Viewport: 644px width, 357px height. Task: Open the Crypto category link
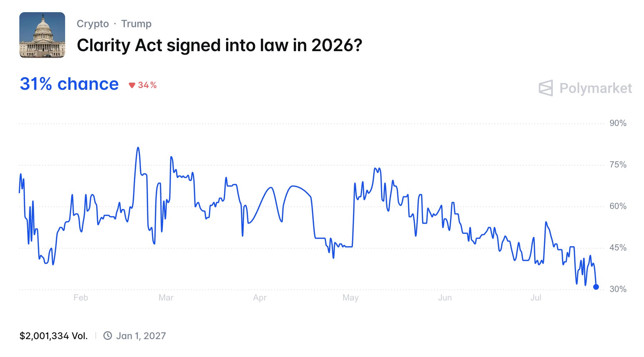(x=93, y=24)
